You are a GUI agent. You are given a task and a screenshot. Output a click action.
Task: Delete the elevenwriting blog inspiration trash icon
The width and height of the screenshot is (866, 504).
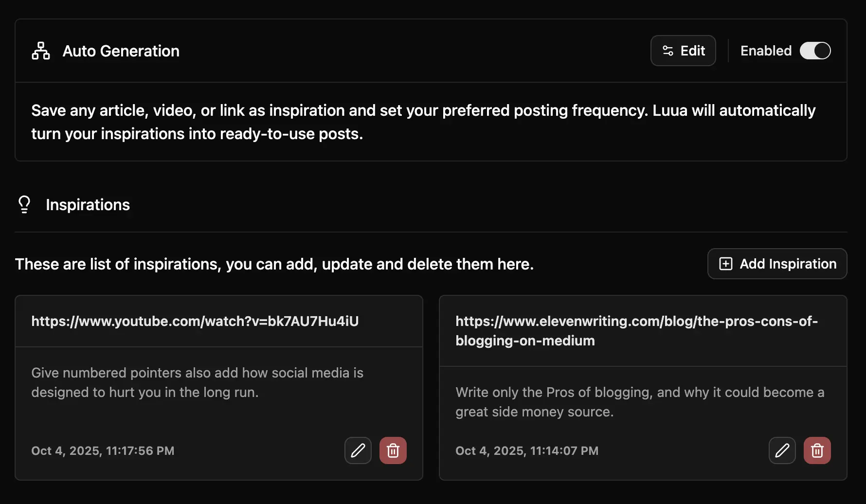coord(817,450)
